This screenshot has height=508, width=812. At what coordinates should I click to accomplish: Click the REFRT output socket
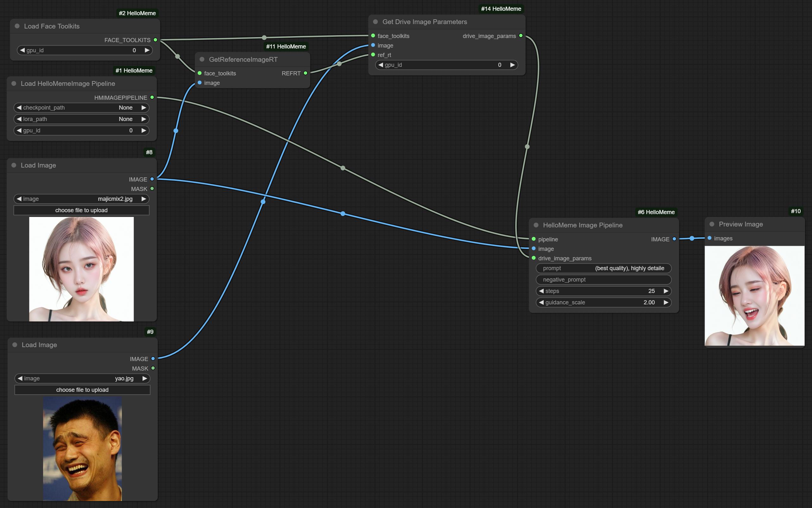305,73
